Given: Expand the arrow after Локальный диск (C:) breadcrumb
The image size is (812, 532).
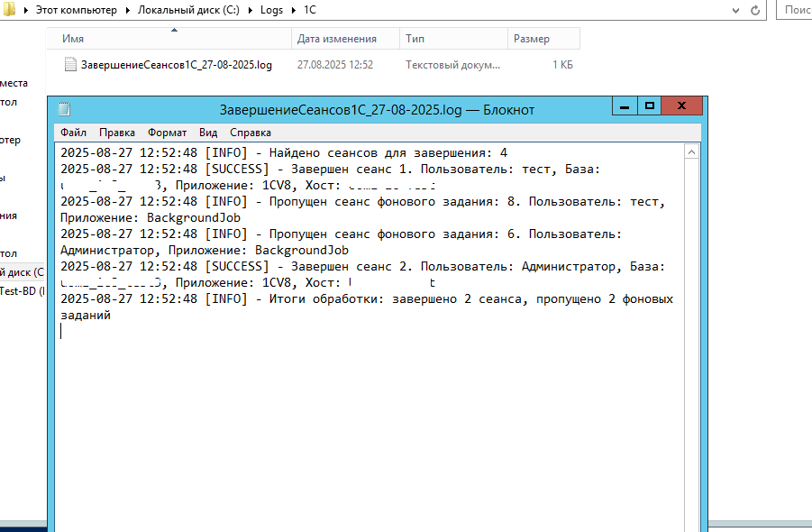Looking at the screenshot, I should tap(251, 10).
